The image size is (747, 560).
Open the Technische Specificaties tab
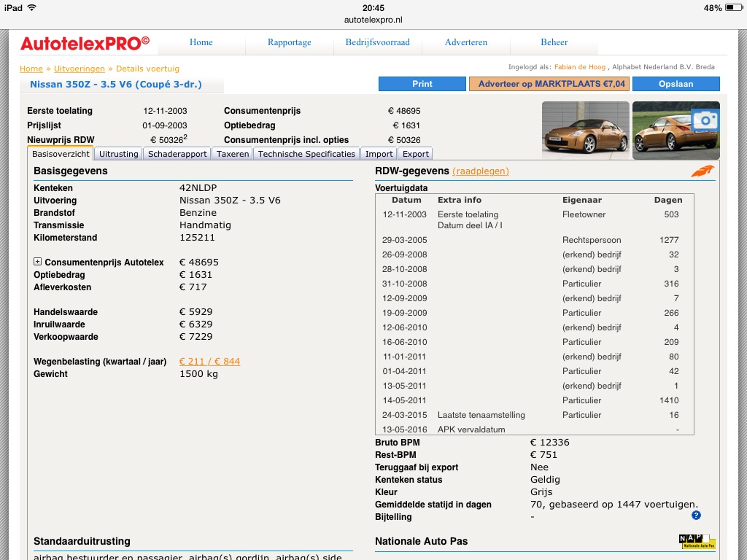[x=306, y=154]
